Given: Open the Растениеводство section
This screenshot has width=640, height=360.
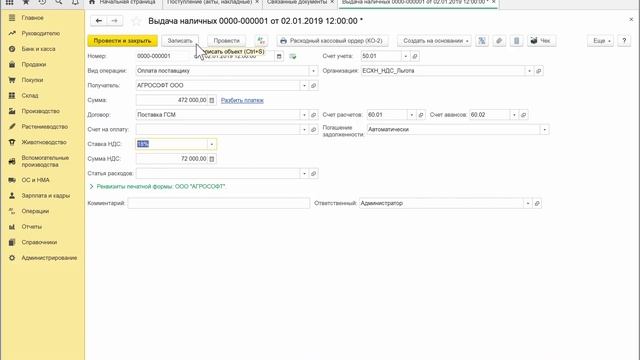Looking at the screenshot, I should [x=44, y=127].
